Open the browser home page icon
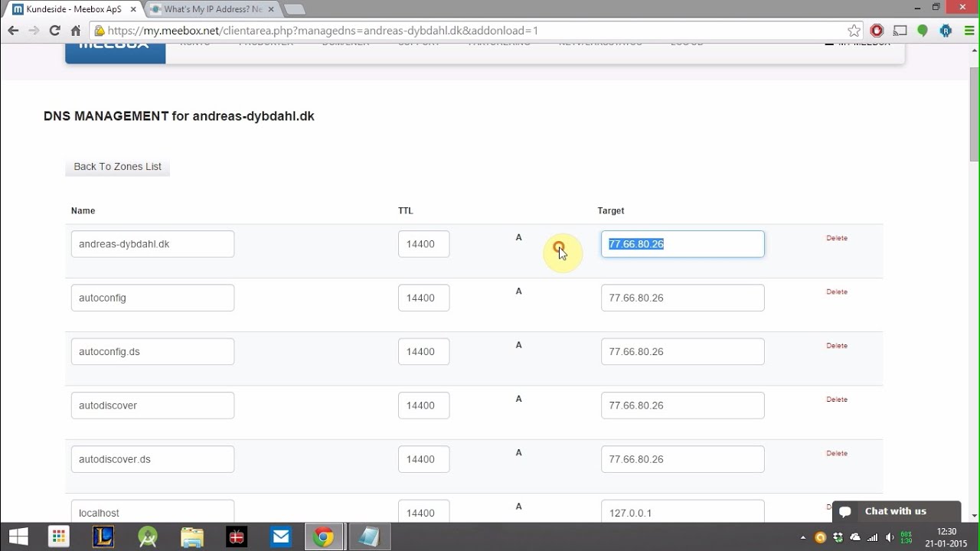The width and height of the screenshot is (980, 551). click(75, 31)
